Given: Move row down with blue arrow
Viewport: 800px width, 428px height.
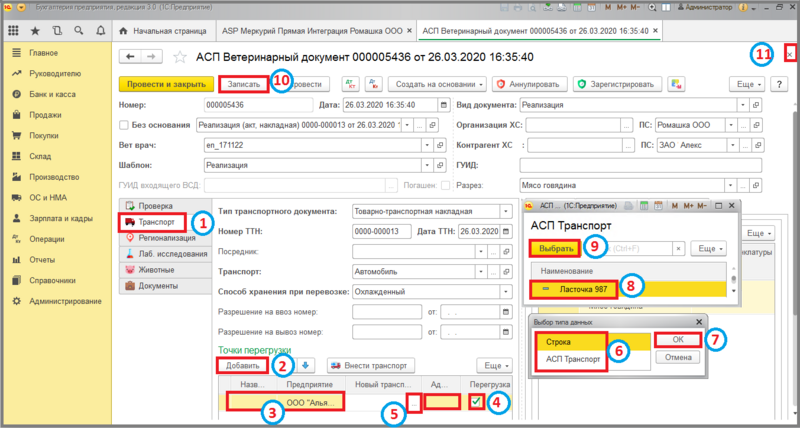Looking at the screenshot, I should pos(306,365).
